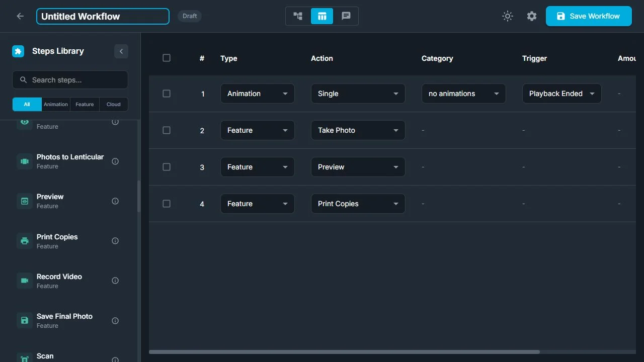The image size is (644, 362).
Task: Toggle light theme with the sun icon
Action: tap(508, 16)
